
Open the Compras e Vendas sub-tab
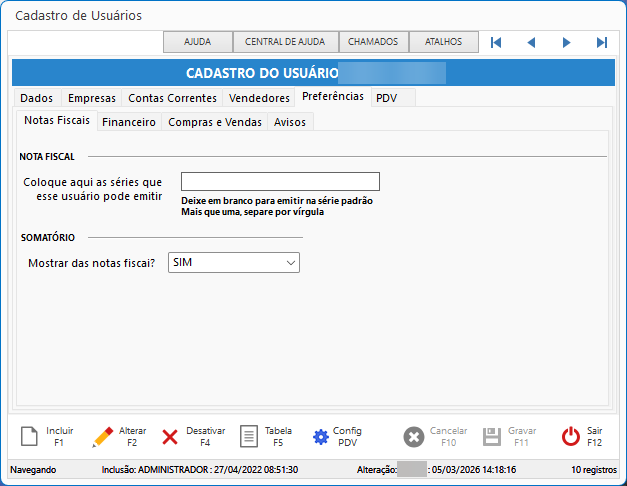pyautogui.click(x=215, y=122)
